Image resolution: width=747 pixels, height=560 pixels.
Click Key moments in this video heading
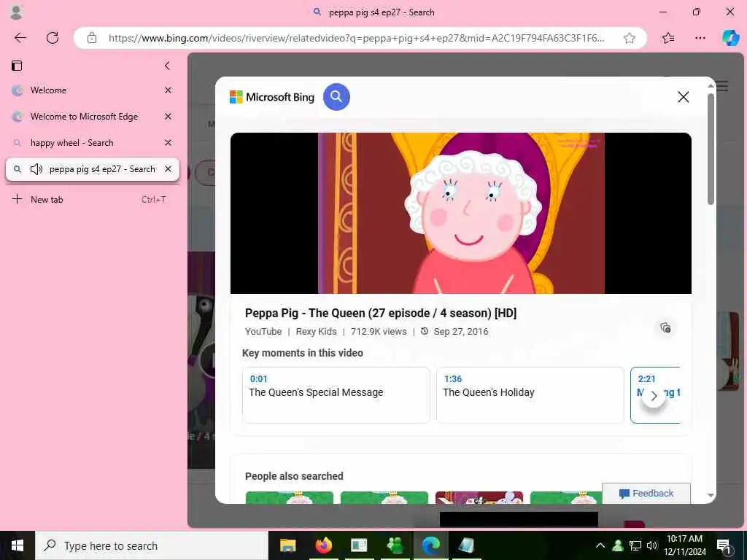click(x=303, y=354)
